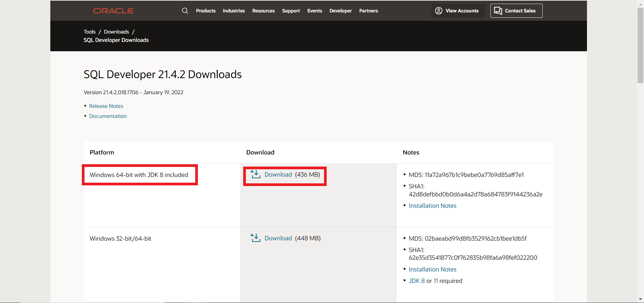Open Installation Notes for the Windows 64-bit JDK 8 row
644x303 pixels.
(432, 206)
